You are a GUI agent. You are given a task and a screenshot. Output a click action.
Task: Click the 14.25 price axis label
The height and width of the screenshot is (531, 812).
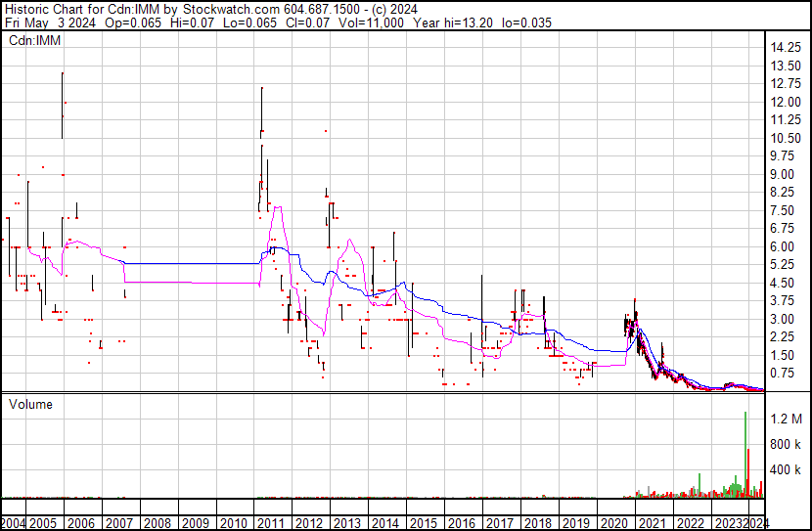coord(787,48)
